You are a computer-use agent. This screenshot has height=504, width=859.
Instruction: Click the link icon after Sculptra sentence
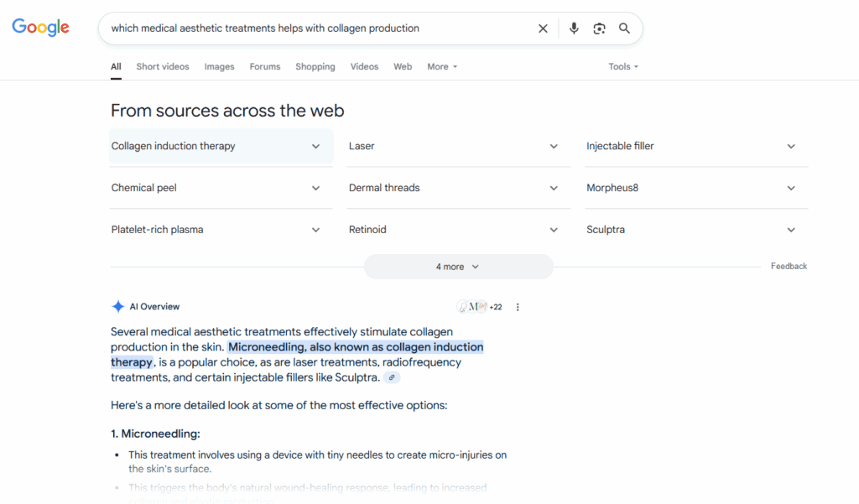click(392, 377)
